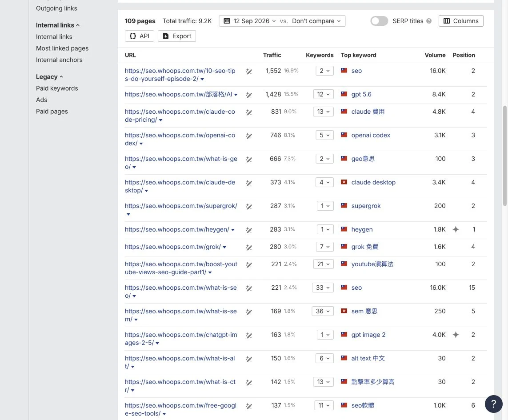The width and height of the screenshot is (508, 420).
Task: Sort by Position column header
Action: click(x=464, y=55)
